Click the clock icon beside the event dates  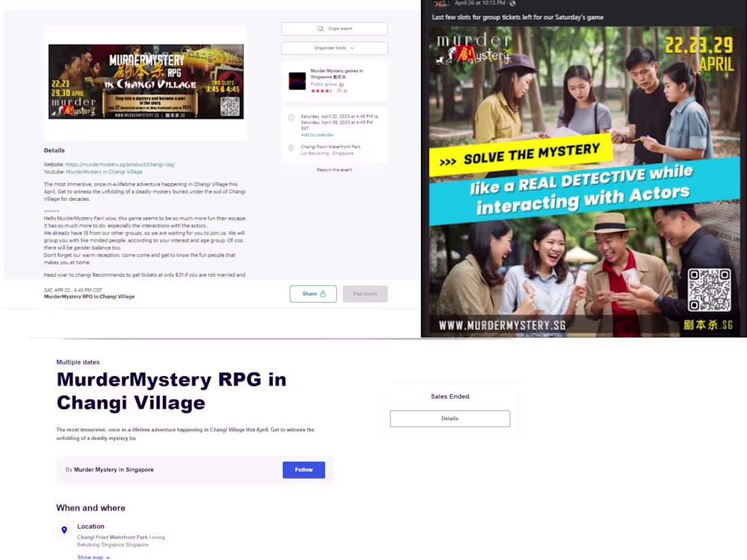(291, 117)
